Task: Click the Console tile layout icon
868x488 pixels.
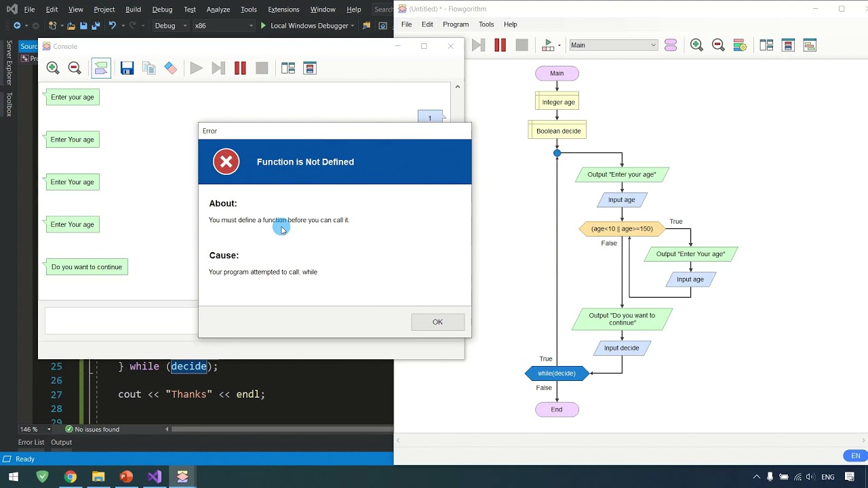Action: (288, 68)
